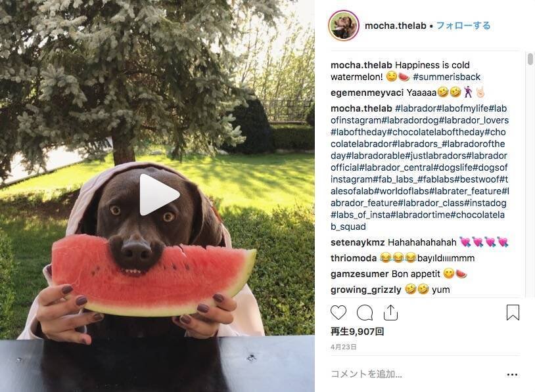Open the three-dot more options menu
This screenshot has height=392, width=535.
click(x=512, y=375)
